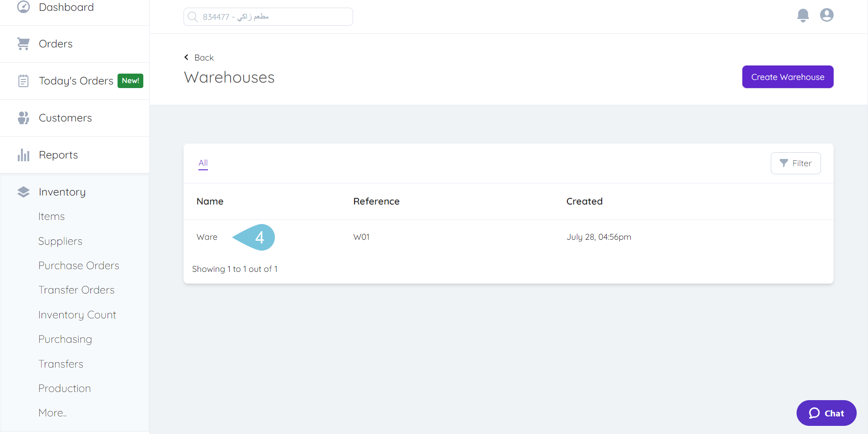Click the Showing 1 to 1 out of 1 text

(235, 269)
